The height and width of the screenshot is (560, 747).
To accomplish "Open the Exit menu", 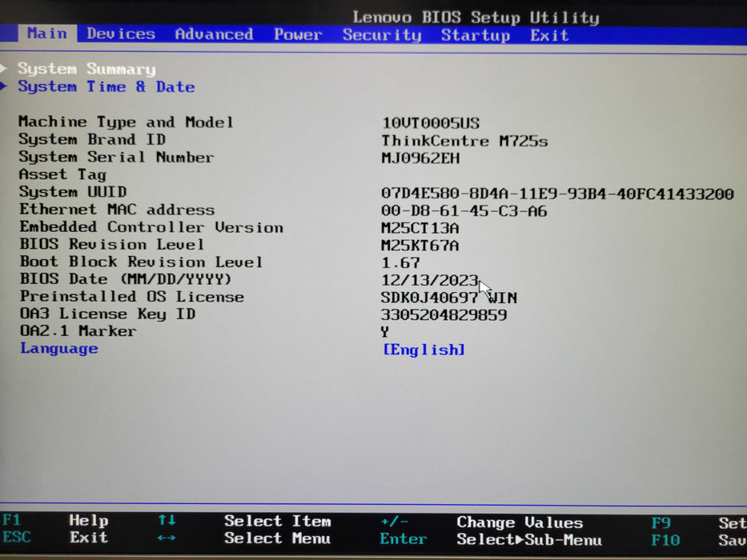I will [x=549, y=34].
